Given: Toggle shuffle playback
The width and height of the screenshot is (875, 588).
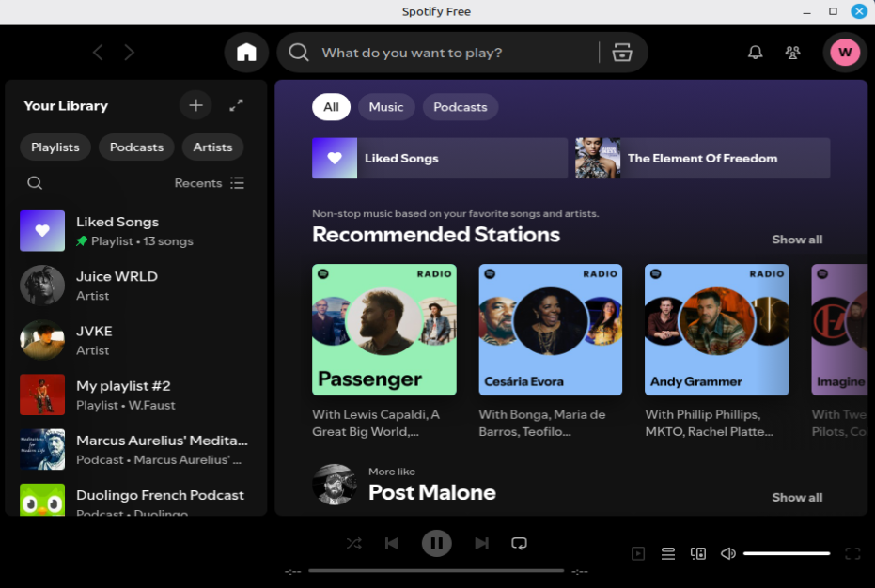Looking at the screenshot, I should [353, 543].
